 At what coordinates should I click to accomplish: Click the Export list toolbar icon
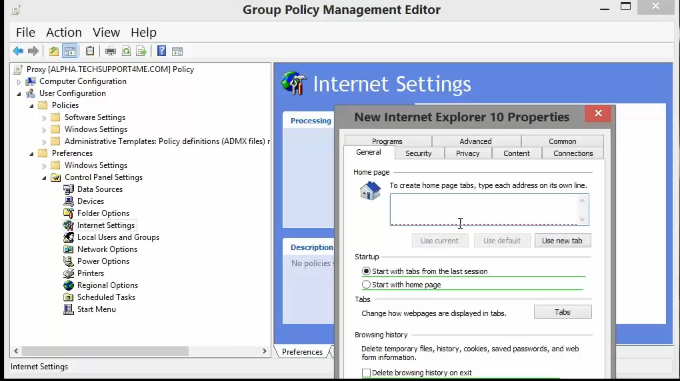tap(141, 51)
